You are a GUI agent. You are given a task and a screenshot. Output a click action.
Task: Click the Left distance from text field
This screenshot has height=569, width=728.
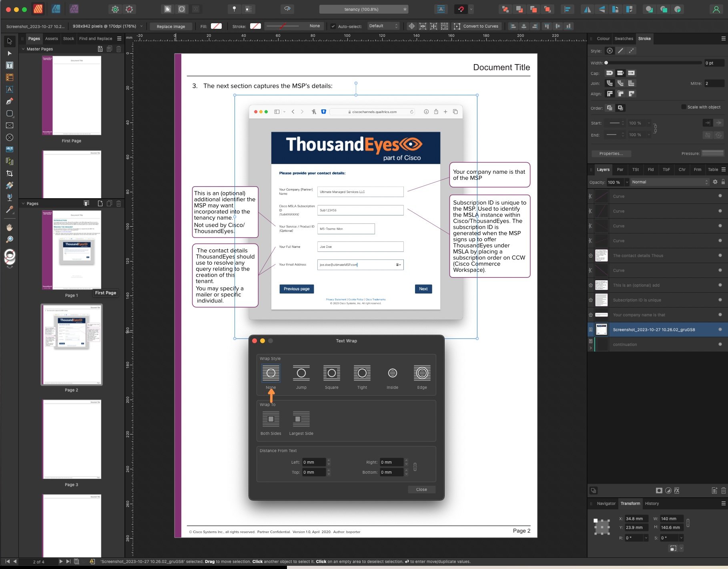click(314, 462)
